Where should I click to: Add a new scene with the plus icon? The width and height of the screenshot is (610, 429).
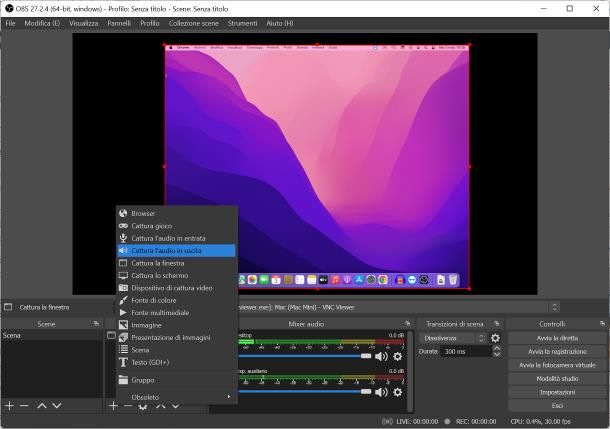pos(9,406)
